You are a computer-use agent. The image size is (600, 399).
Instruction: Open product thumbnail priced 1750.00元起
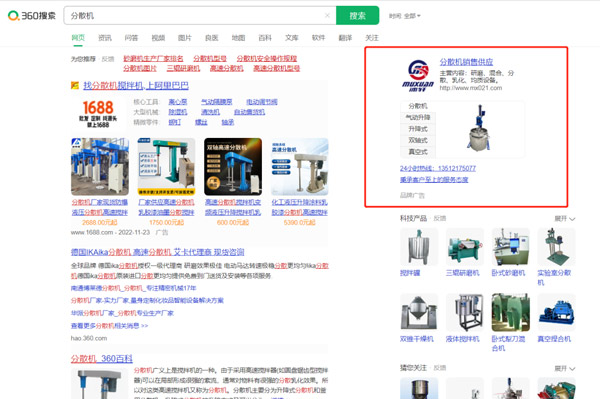166,167
